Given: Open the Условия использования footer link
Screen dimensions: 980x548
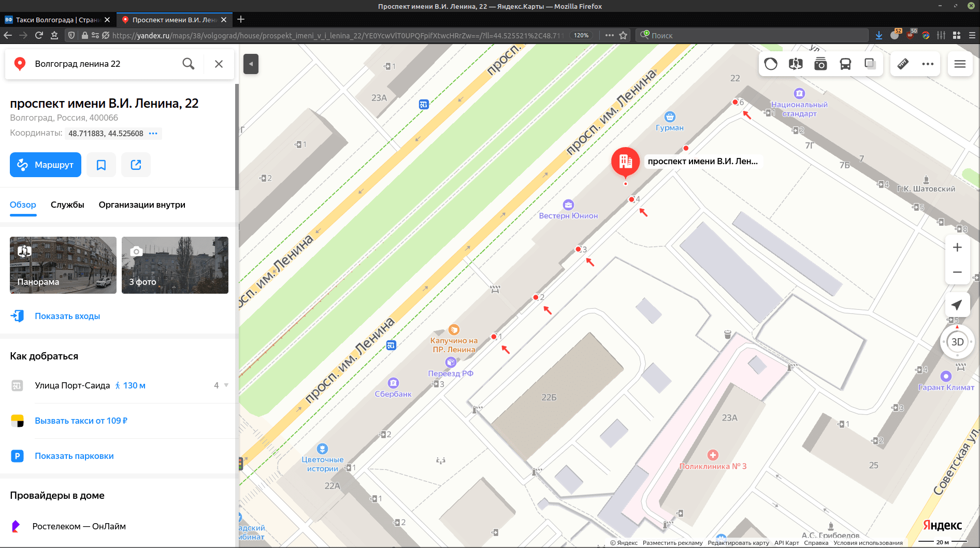Looking at the screenshot, I should (x=868, y=543).
